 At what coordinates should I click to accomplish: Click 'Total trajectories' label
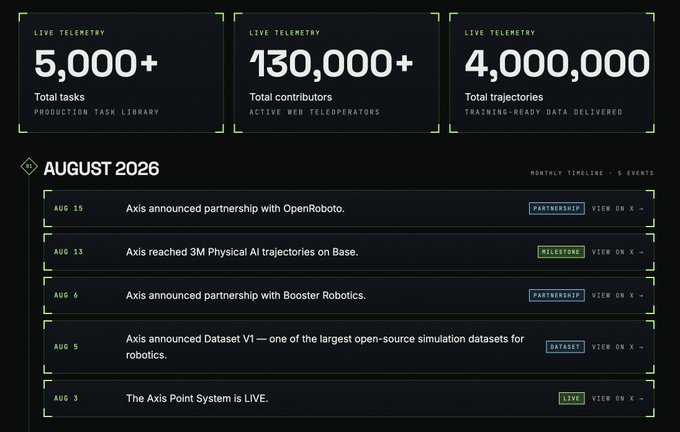(x=504, y=97)
